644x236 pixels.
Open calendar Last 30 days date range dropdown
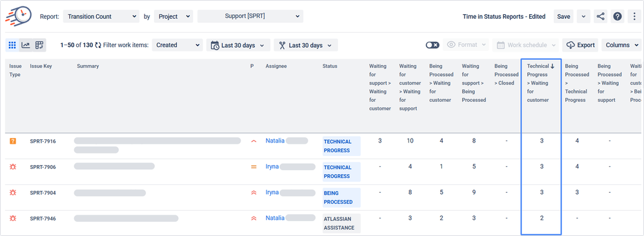(x=238, y=45)
